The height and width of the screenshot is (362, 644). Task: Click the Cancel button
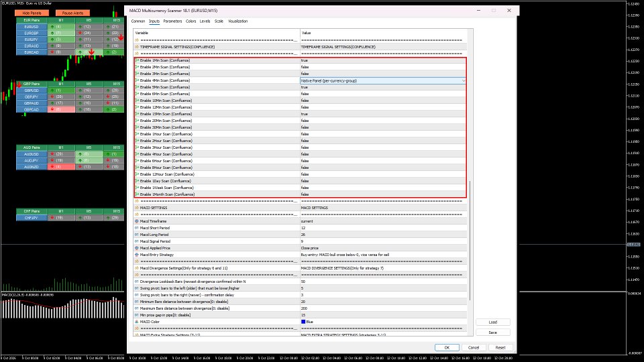tap(474, 348)
